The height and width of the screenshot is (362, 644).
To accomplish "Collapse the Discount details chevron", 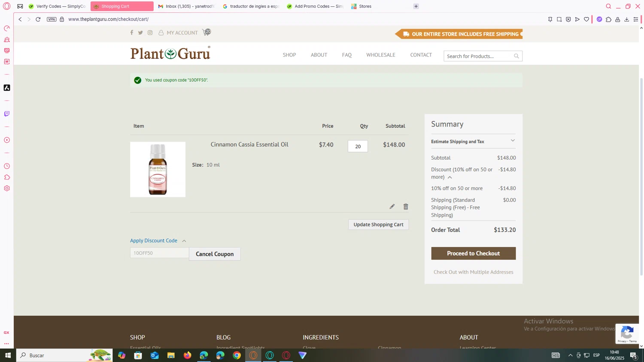I will pos(450,177).
